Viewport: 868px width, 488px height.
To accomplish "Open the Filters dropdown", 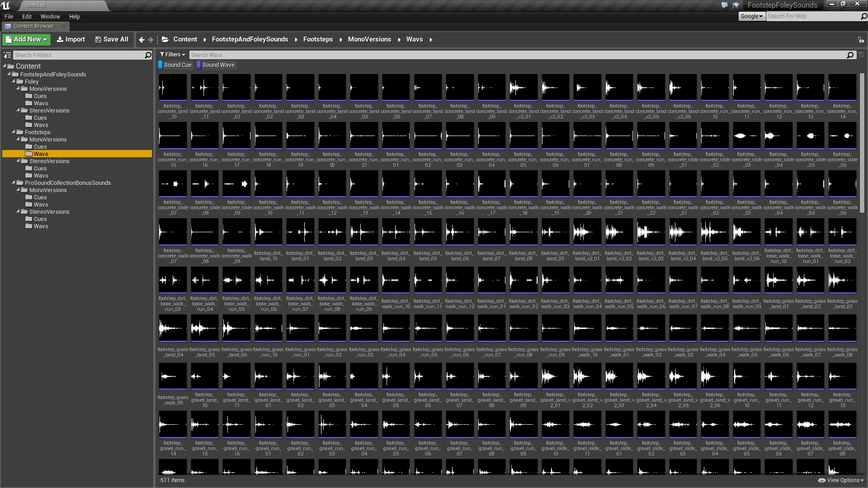I will pyautogui.click(x=172, y=54).
